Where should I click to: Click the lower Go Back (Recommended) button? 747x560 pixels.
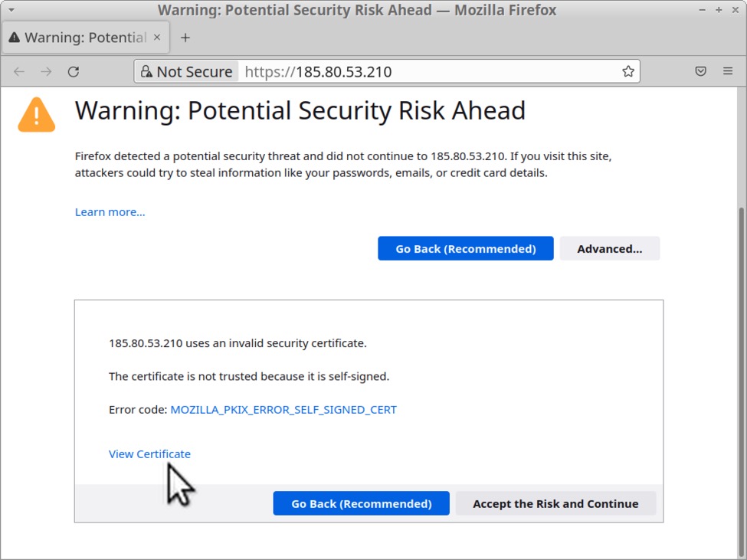(361, 503)
